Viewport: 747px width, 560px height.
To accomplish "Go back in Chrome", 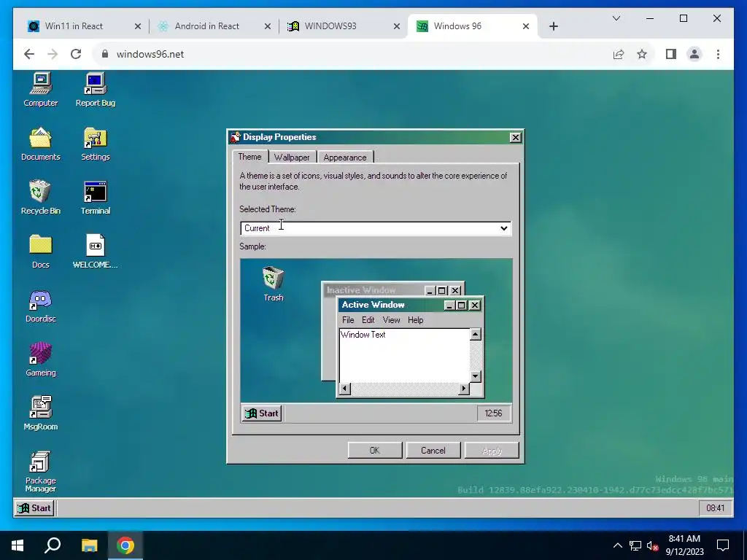I will click(x=29, y=54).
